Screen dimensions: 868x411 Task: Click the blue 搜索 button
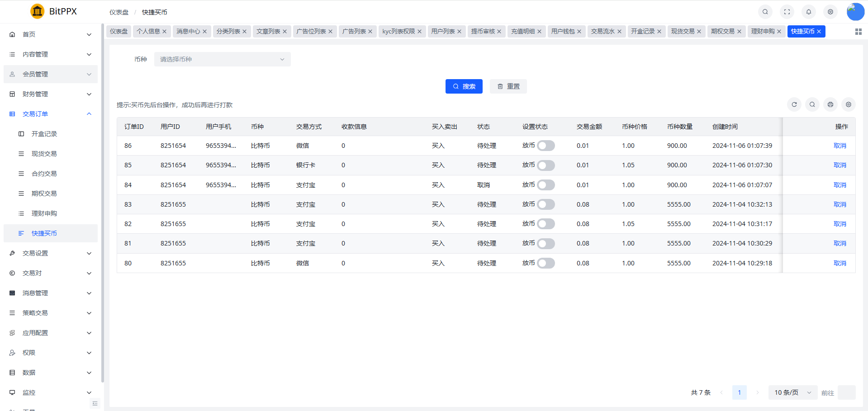464,86
